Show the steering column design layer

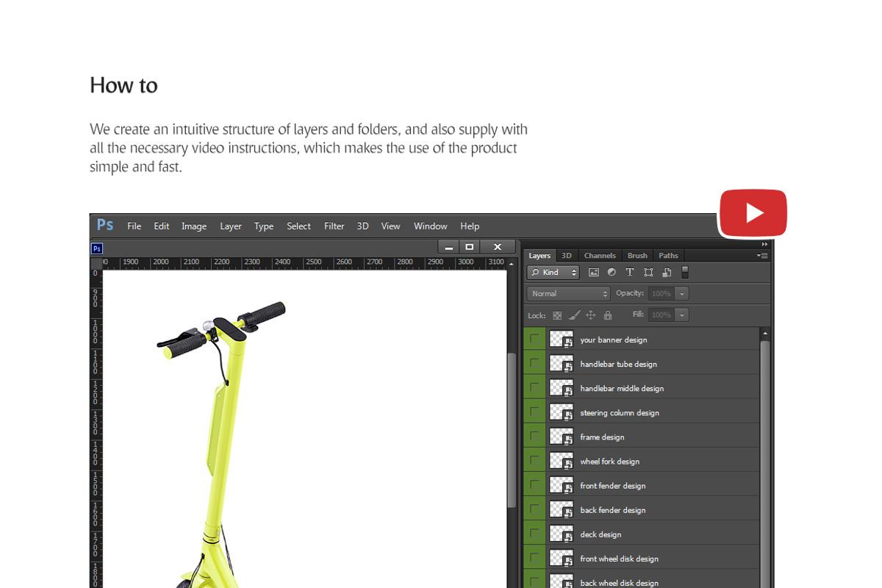click(534, 412)
